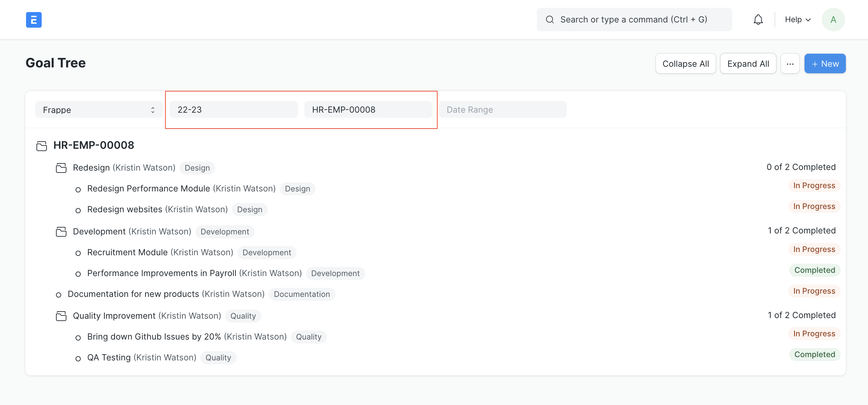Collapse the Development goal folder icon

click(61, 232)
